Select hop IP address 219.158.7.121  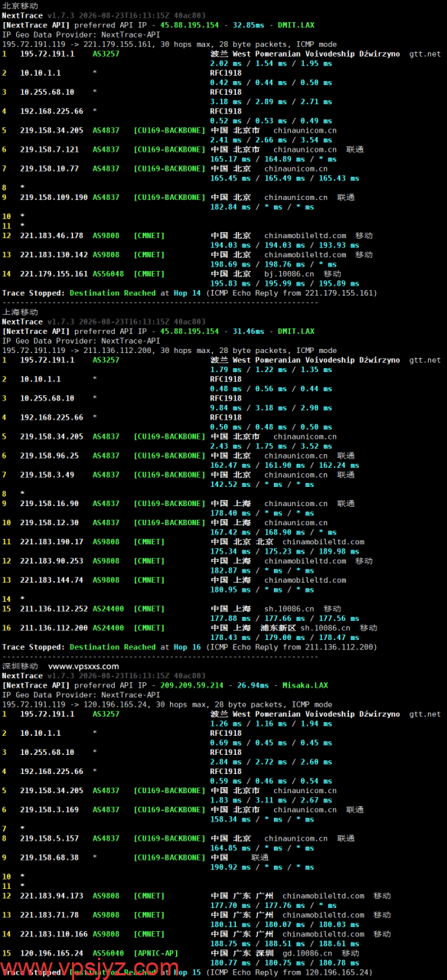(x=50, y=149)
